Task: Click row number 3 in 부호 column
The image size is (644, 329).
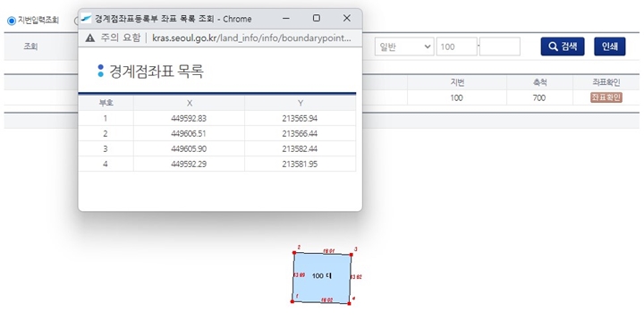Action: (106, 148)
